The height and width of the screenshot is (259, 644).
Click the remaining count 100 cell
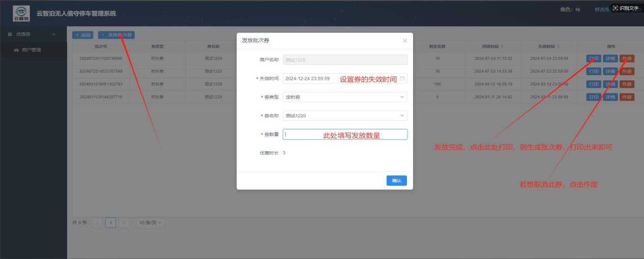[x=437, y=84]
